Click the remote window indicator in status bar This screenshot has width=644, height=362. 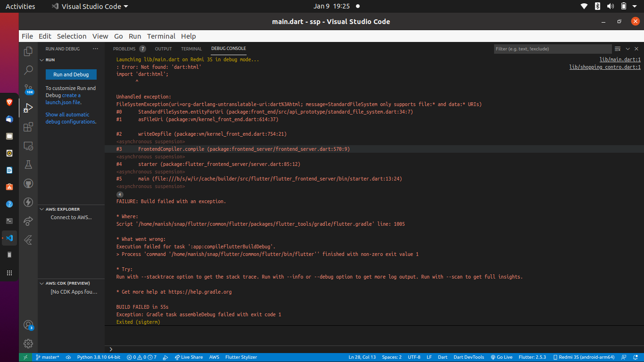(25, 357)
